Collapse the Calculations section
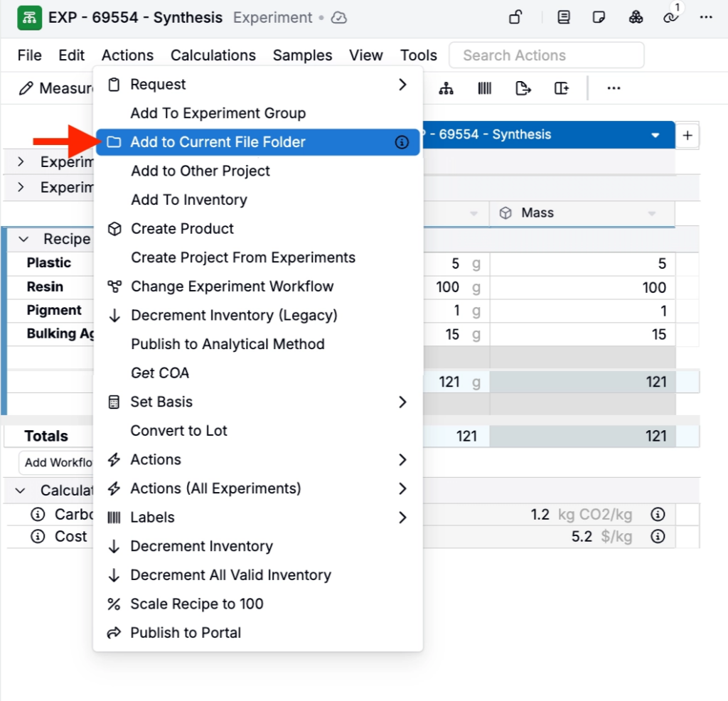 coord(20,491)
